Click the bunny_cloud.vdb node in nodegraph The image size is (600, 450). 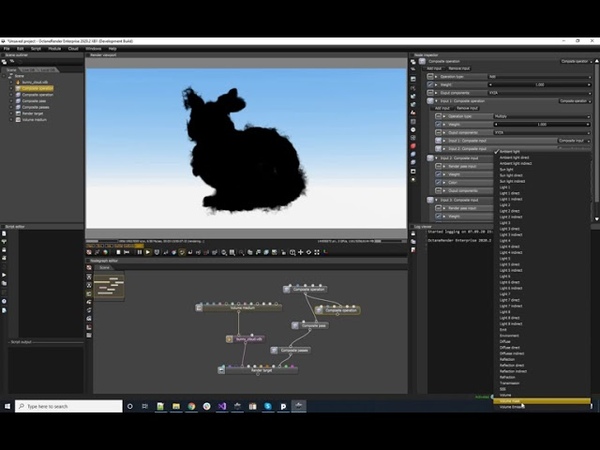(249, 339)
